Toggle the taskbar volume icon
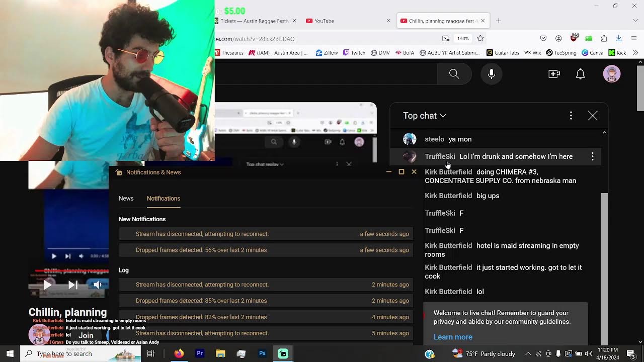 [589, 353]
